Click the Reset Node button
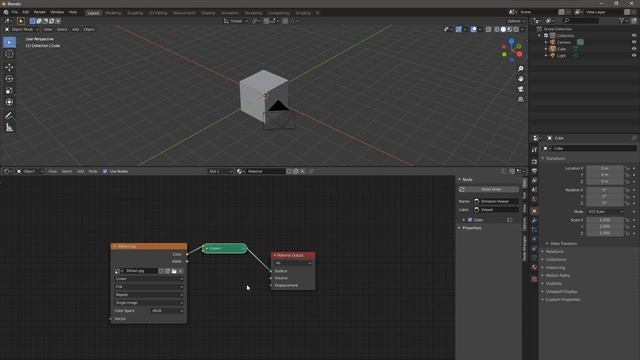640x360 pixels. pos(489,189)
